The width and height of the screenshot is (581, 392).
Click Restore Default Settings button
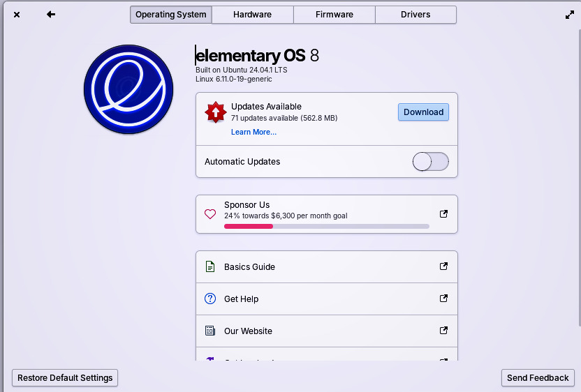click(65, 378)
